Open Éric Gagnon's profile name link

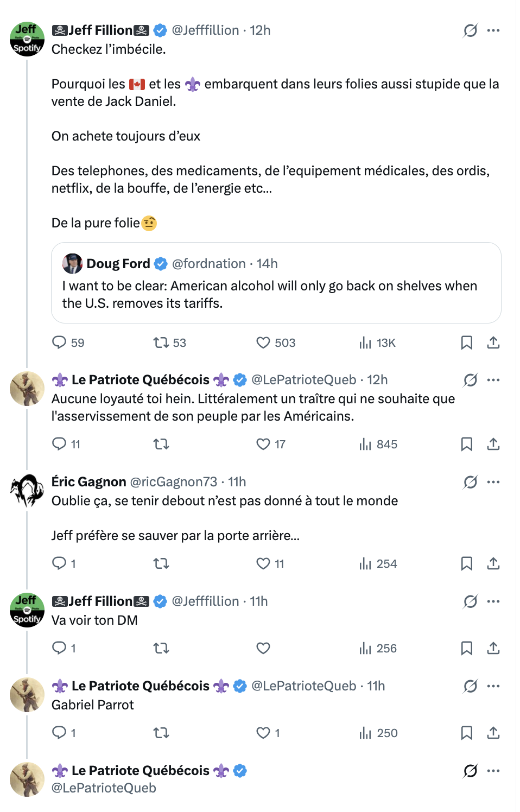(x=88, y=482)
